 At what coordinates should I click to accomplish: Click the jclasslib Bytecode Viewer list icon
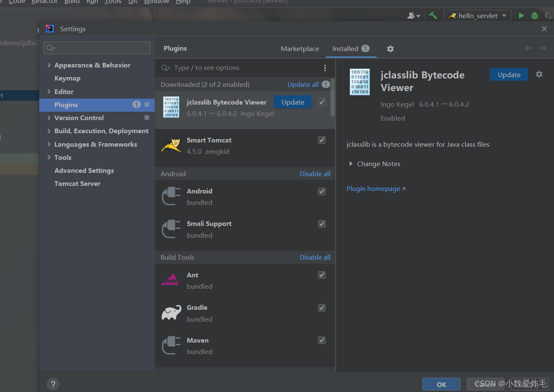point(171,107)
